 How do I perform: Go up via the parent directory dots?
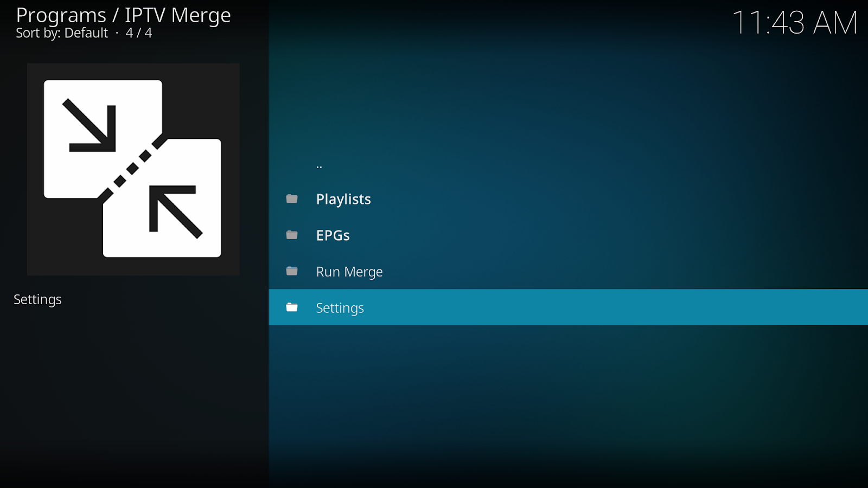319,166
